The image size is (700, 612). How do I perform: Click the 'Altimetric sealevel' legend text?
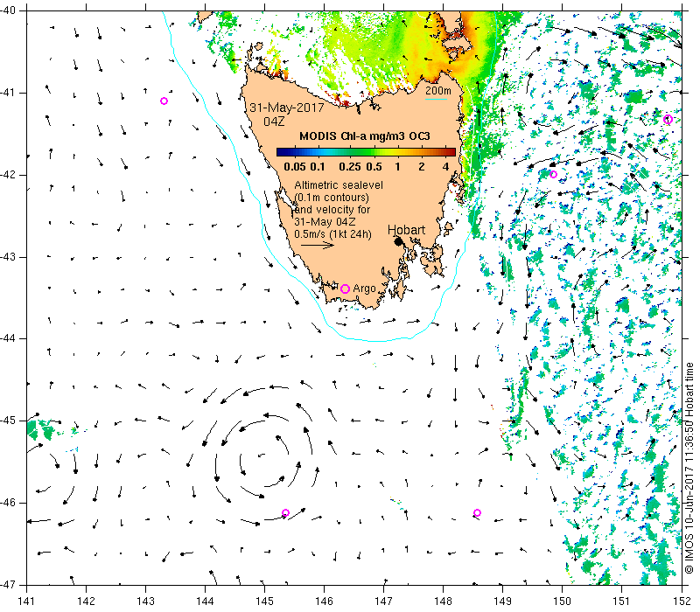pos(339,184)
